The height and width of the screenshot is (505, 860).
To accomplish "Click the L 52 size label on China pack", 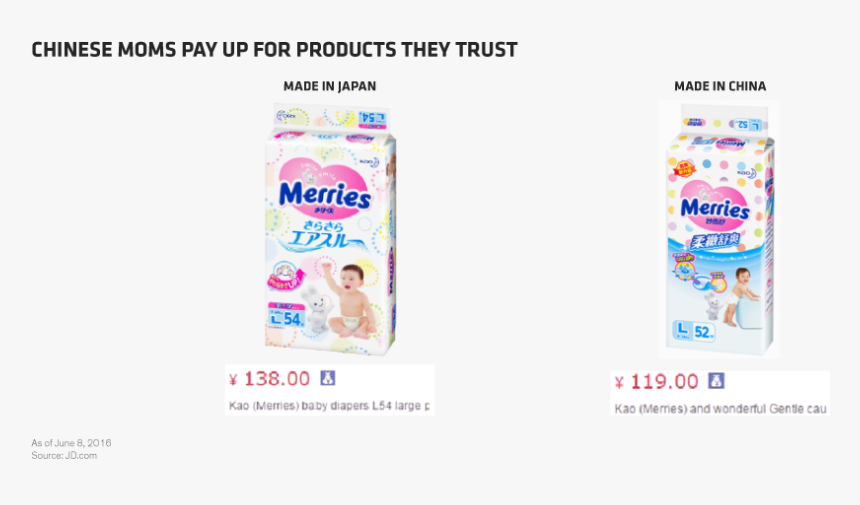I will 694,331.
